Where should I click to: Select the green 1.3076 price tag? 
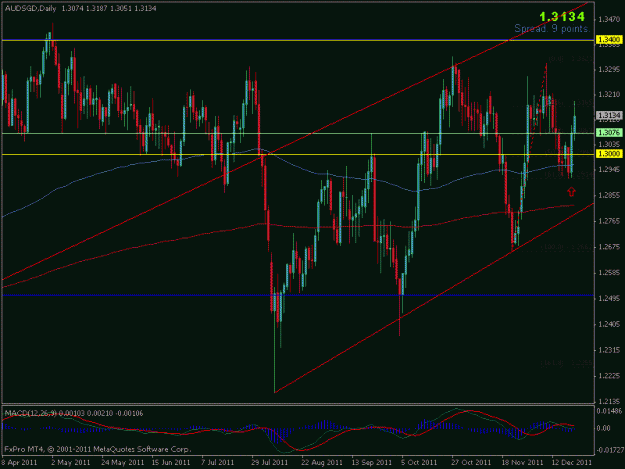(x=609, y=132)
